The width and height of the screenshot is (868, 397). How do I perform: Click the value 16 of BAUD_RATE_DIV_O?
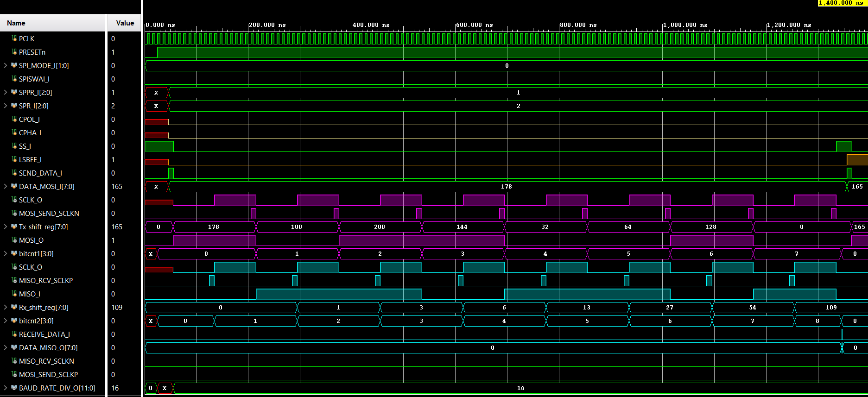tap(115, 388)
